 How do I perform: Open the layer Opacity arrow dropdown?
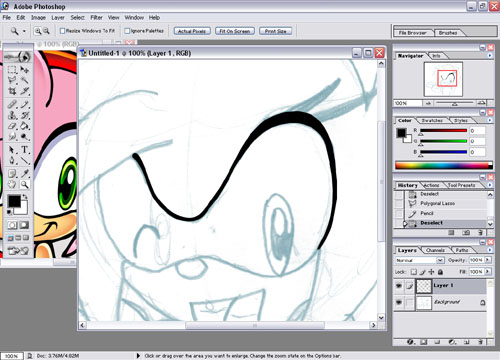[x=488, y=260]
